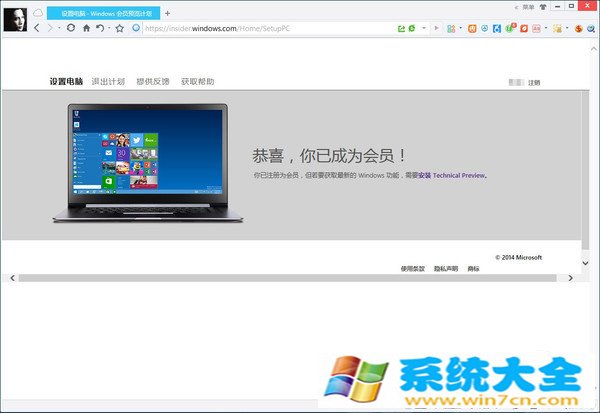Open the 提供反馈 navigation item

pyautogui.click(x=153, y=82)
